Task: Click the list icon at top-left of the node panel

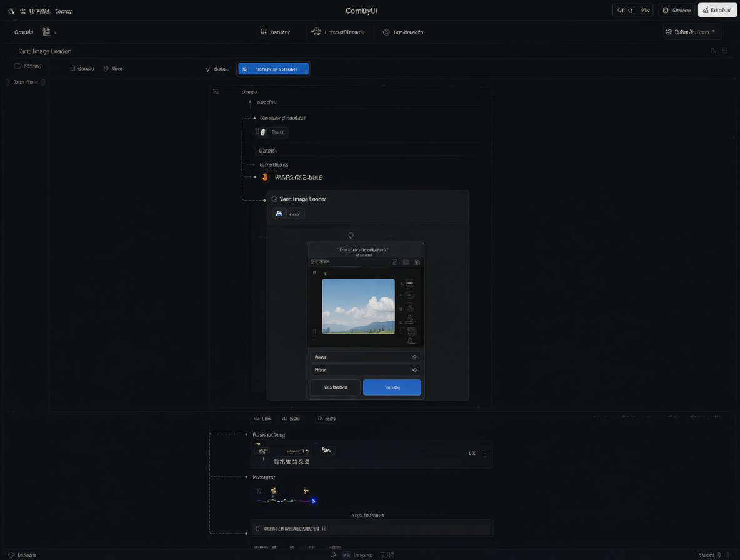Action: tap(216, 91)
